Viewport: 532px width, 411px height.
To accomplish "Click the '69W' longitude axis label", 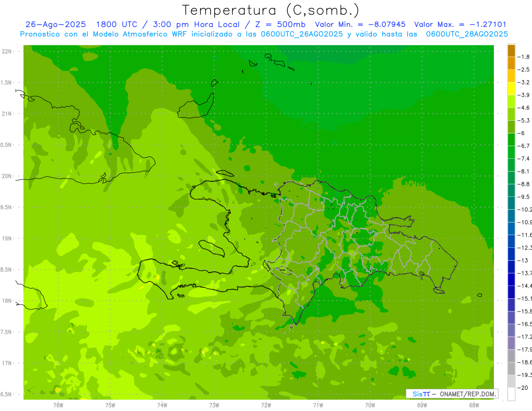I will [x=422, y=405].
